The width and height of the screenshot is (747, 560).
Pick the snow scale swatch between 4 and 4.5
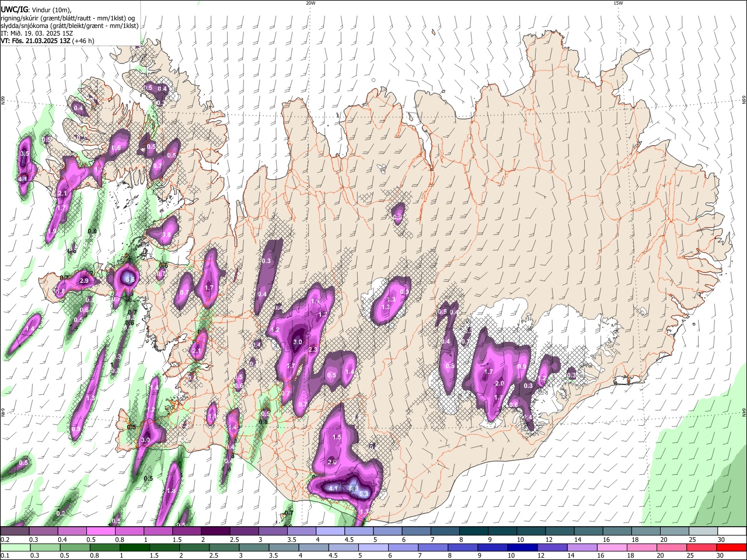point(330,531)
